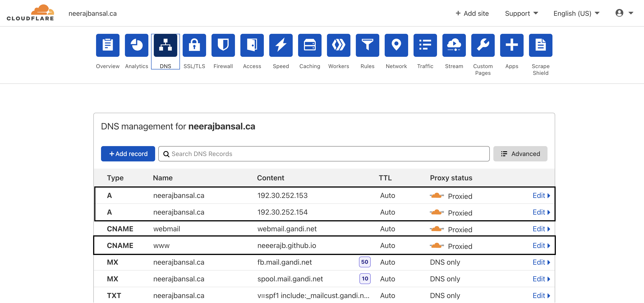This screenshot has height=303, width=644.
Task: Toggle proxy cloud for 192.30.252.154 record
Action: [x=437, y=212]
